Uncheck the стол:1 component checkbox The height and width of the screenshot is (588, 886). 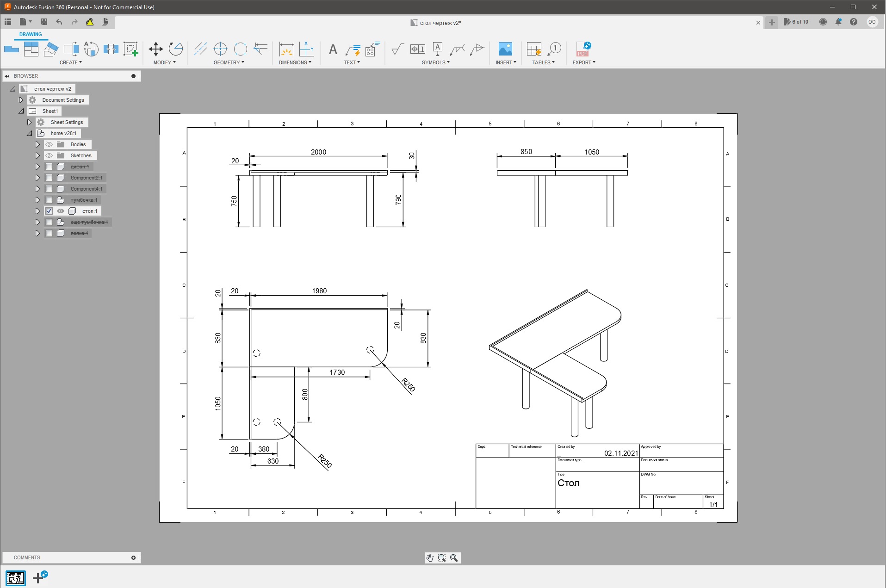point(49,211)
